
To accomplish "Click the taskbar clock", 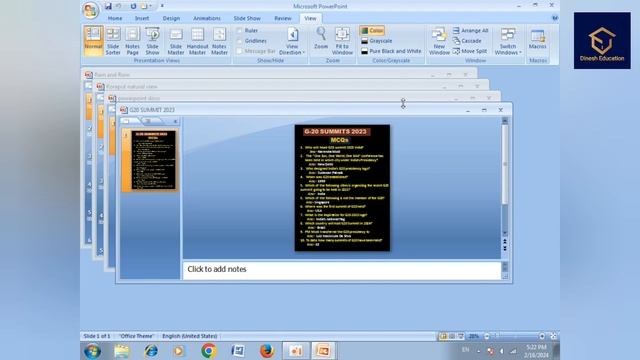I will point(537,351).
